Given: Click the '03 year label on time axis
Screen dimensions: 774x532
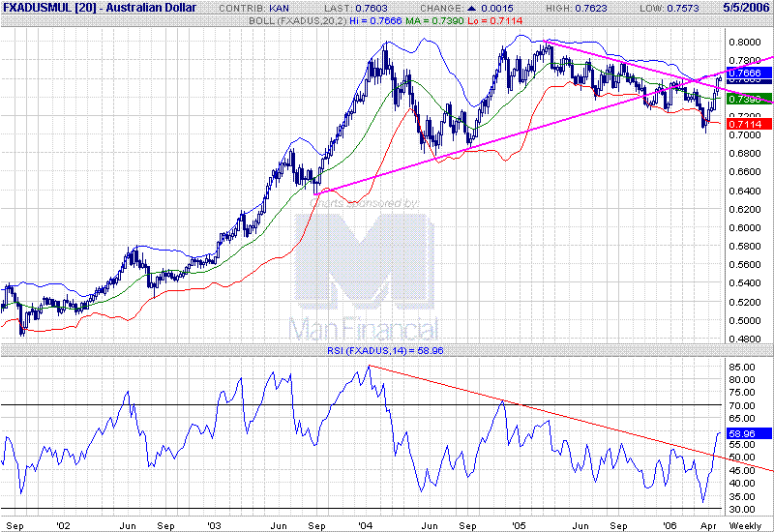Looking at the screenshot, I should [x=214, y=525].
